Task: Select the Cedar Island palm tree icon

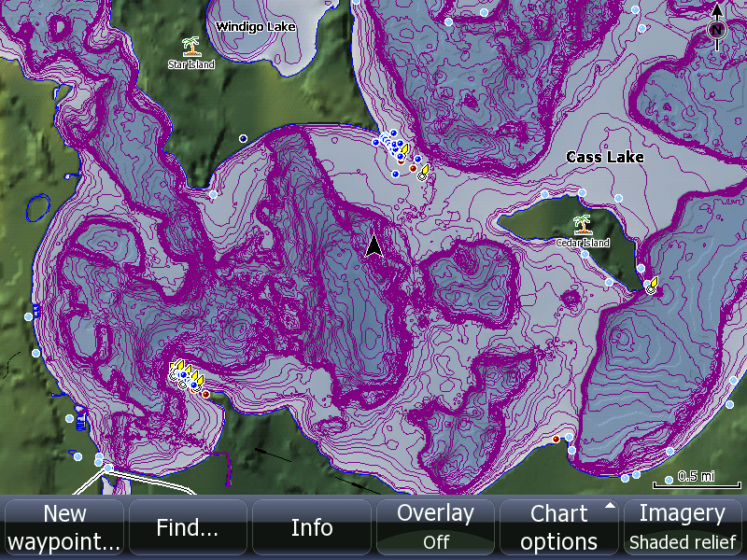Action: [x=582, y=225]
